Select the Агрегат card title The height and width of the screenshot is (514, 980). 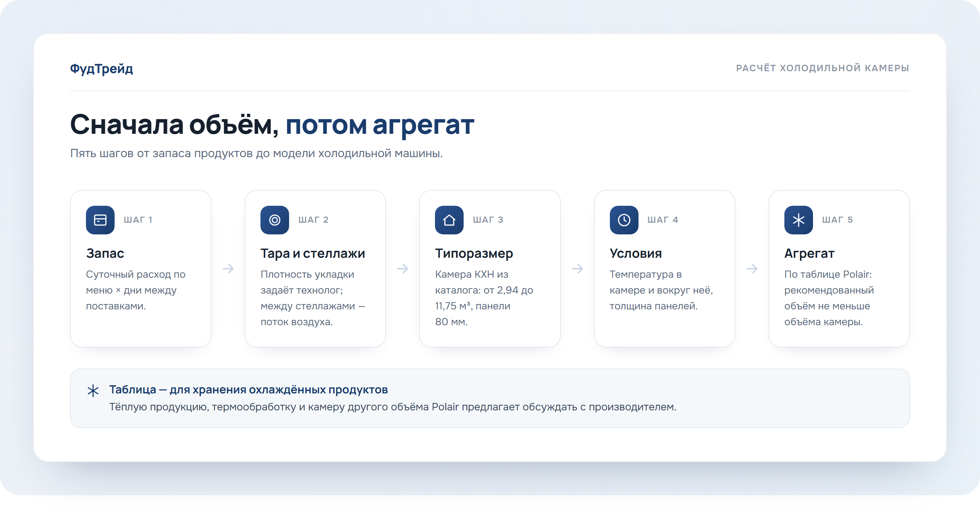point(809,253)
